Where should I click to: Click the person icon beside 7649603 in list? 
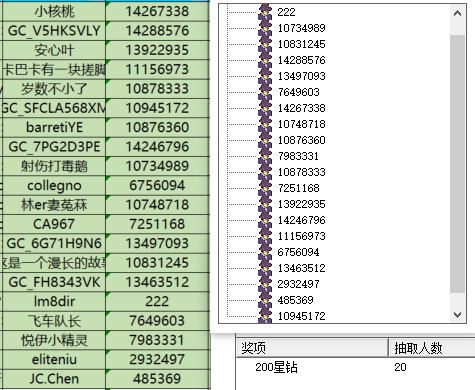(265, 92)
